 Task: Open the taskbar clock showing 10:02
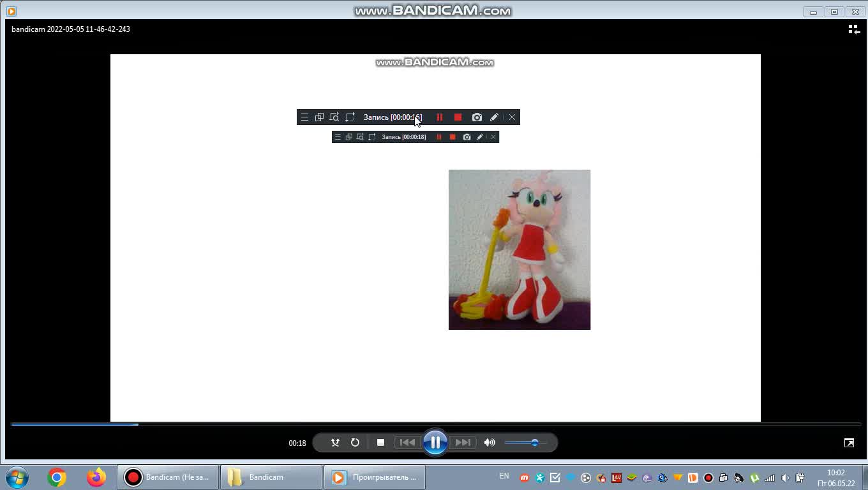point(836,478)
